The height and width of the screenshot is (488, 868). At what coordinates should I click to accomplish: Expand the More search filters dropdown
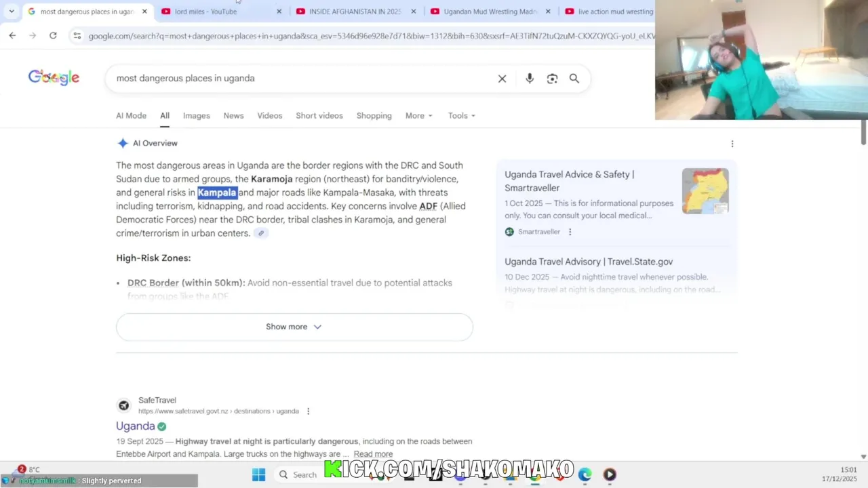419,116
